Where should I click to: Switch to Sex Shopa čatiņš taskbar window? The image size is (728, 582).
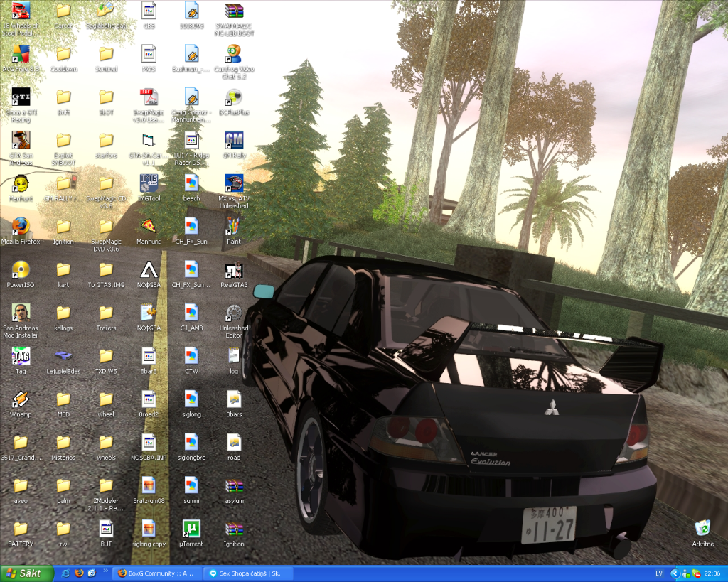click(247, 573)
